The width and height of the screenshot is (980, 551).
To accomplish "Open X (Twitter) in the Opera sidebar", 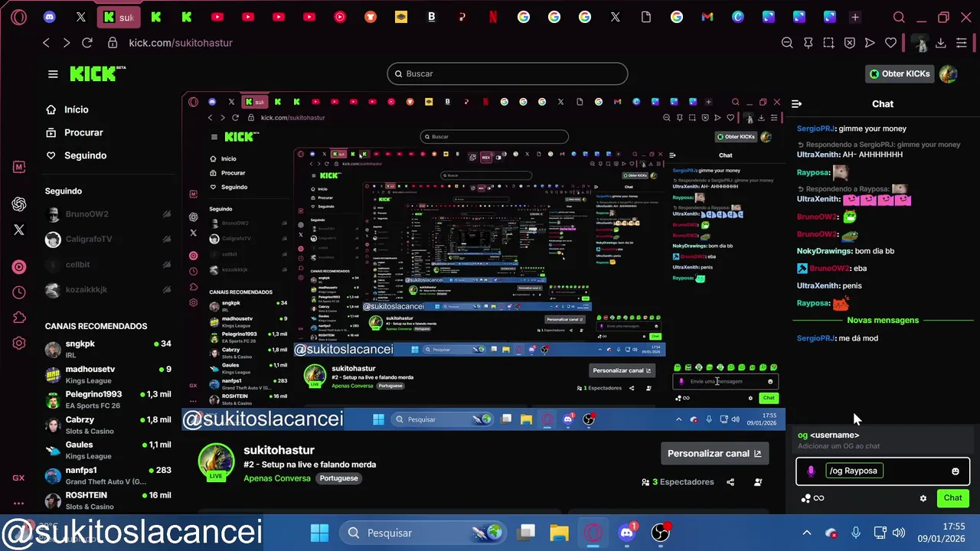I will click(19, 230).
